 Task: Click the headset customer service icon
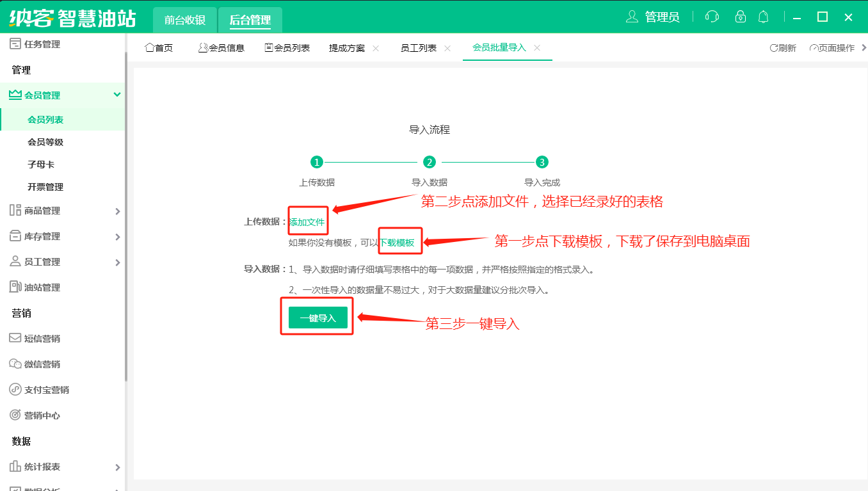(712, 17)
